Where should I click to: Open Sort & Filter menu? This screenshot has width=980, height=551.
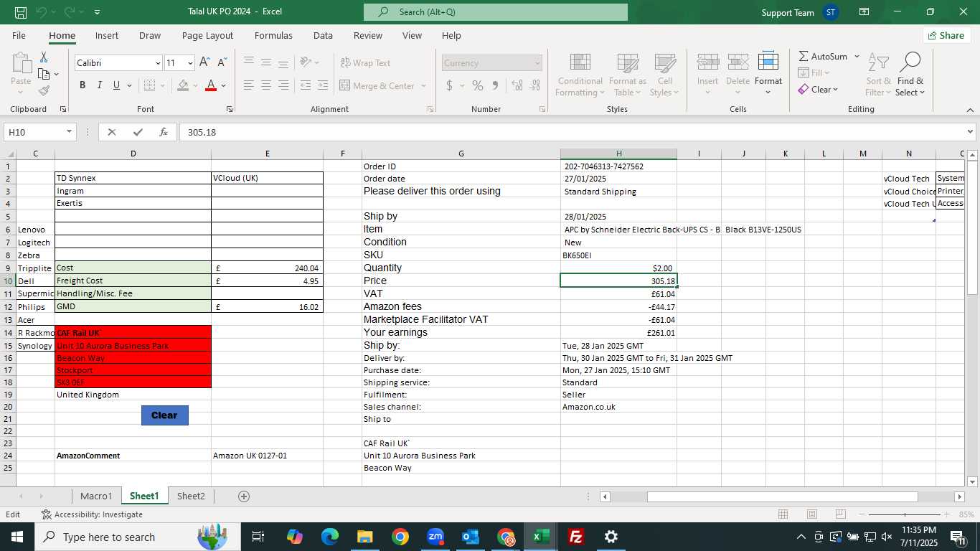[878, 75]
